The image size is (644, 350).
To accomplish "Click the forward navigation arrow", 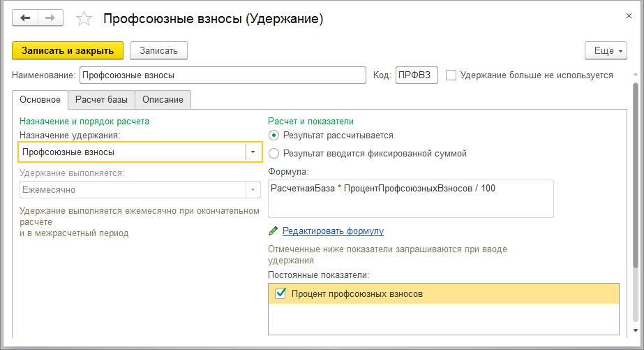I will (x=50, y=18).
